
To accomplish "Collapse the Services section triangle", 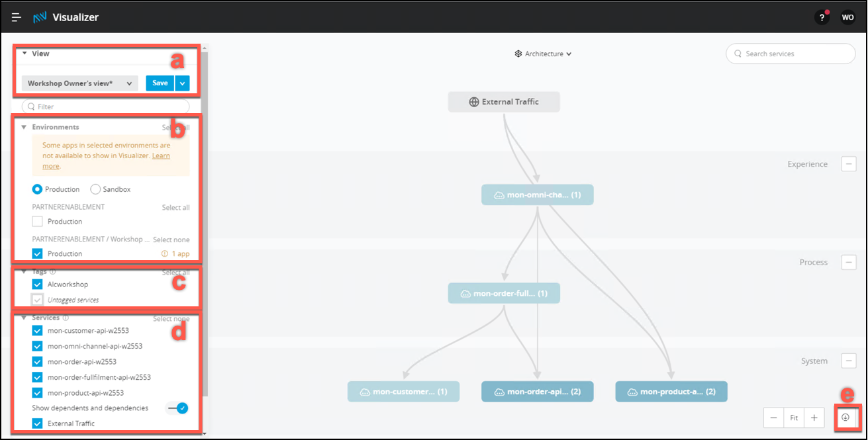I will tap(24, 318).
